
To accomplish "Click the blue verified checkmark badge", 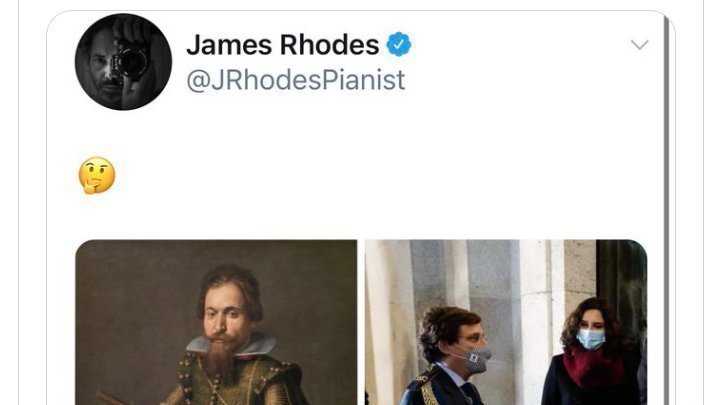I will pos(398,44).
